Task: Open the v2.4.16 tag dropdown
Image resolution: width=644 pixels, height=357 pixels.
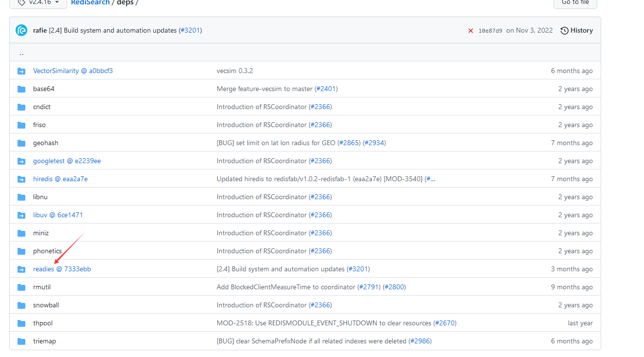Action: click(x=38, y=2)
